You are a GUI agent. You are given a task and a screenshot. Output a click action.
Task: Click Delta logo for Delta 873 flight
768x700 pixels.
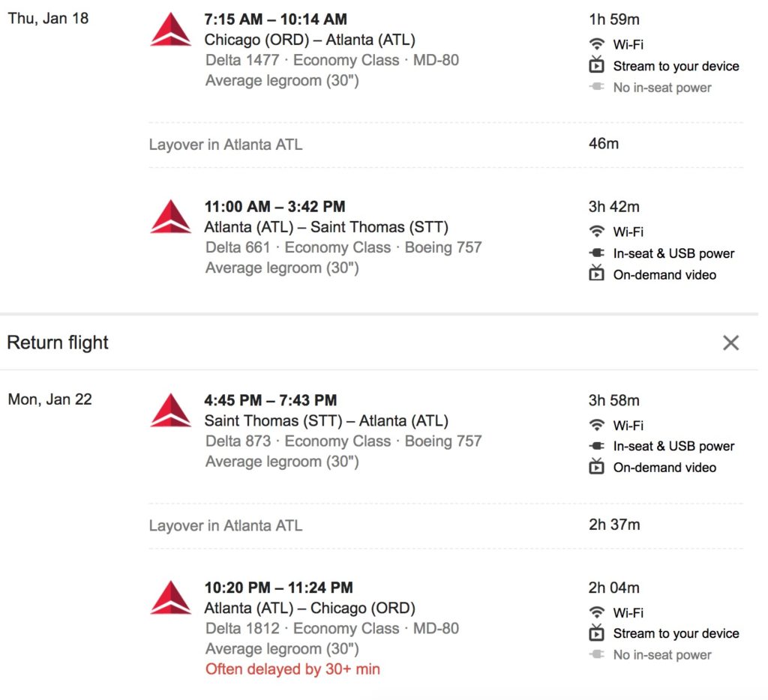[170, 410]
